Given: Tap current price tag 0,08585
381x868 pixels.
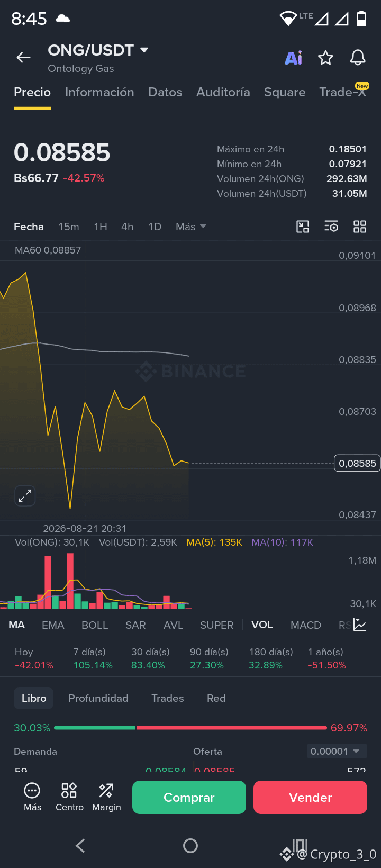Looking at the screenshot, I should coord(357,463).
